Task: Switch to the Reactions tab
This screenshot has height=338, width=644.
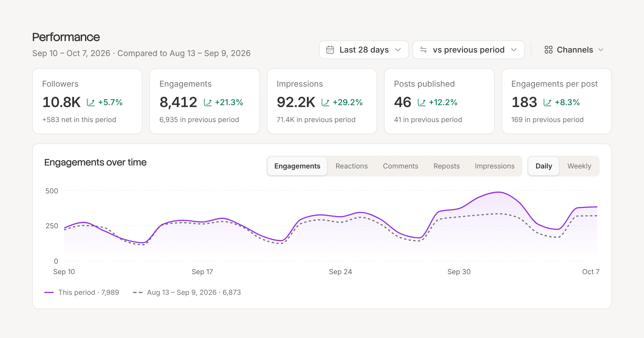Action: [352, 166]
